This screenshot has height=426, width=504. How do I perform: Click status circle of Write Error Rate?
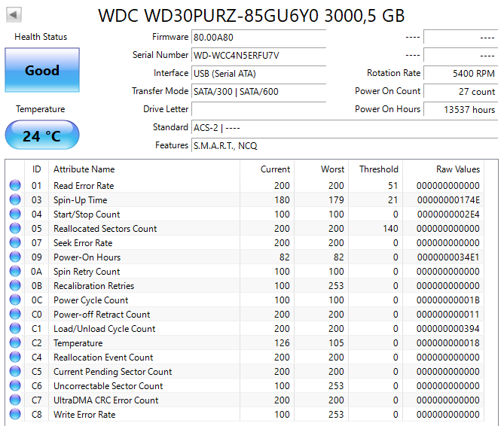point(15,414)
